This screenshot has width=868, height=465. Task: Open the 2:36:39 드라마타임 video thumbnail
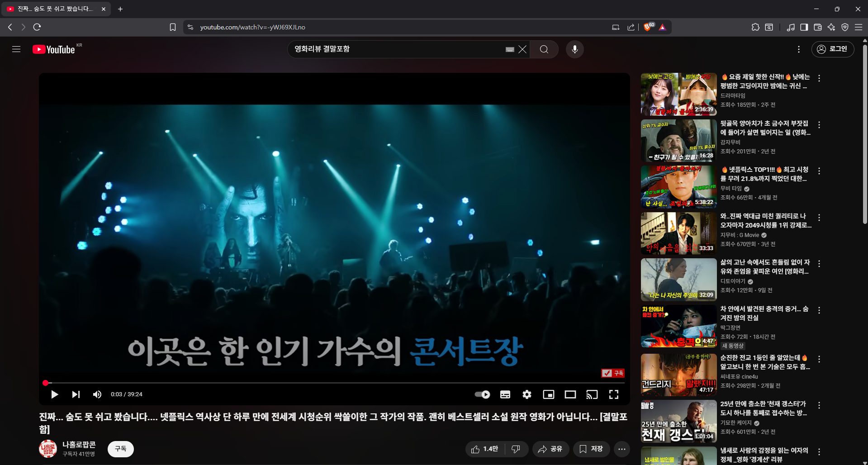[678, 94]
